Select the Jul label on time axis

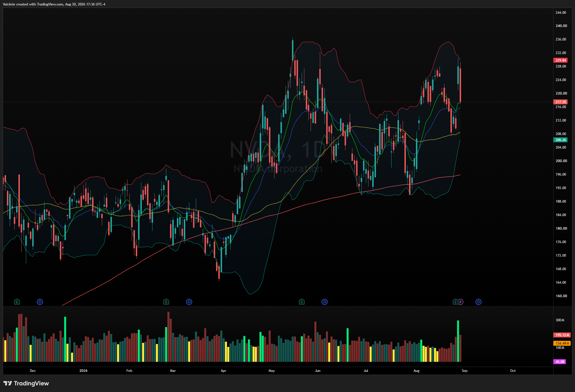[x=366, y=371]
